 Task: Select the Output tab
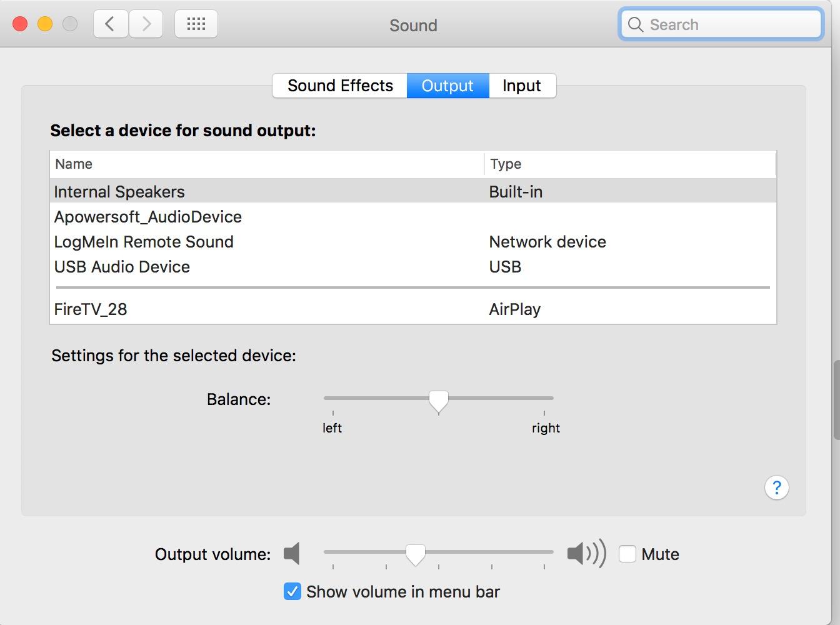pyautogui.click(x=447, y=86)
